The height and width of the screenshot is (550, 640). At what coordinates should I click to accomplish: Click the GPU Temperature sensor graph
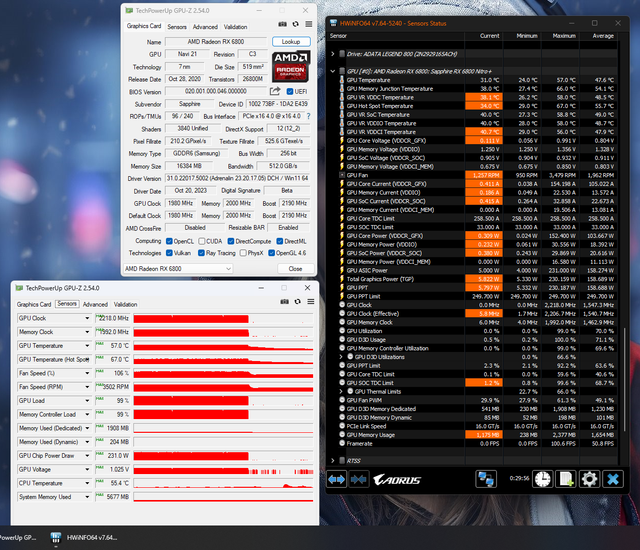coord(223,346)
